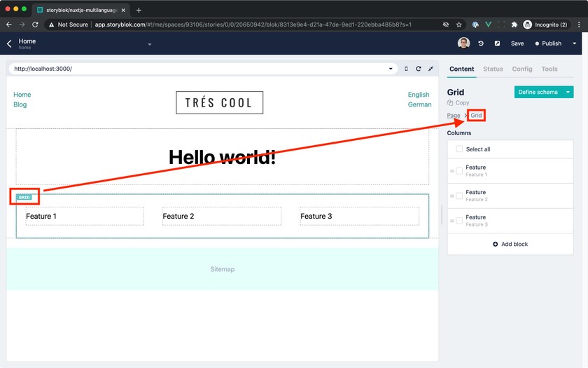Click the drag handle for Feature 2

coord(452,196)
